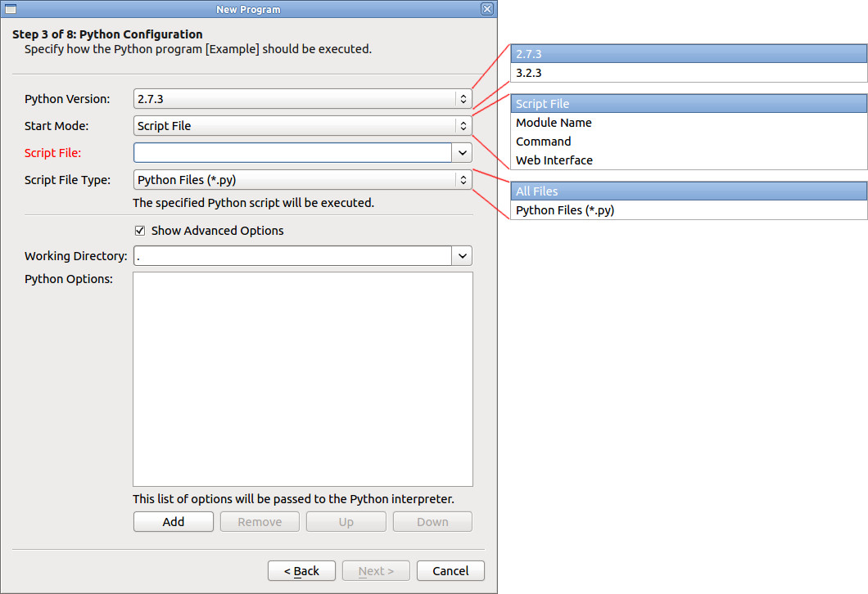The image size is (868, 594).
Task: Click the Add button
Action: (174, 521)
